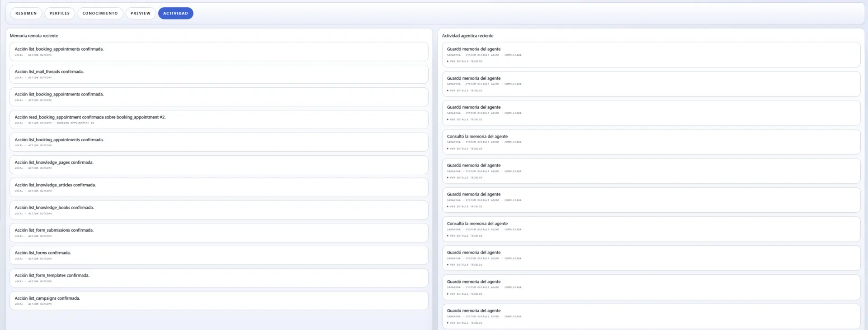
Task: Expand Ver detalle técnico under second Consultó entry
Action: coord(465,236)
